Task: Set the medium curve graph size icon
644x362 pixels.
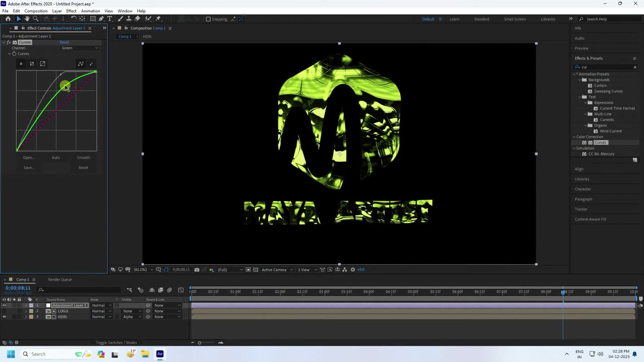Action: pos(32,64)
